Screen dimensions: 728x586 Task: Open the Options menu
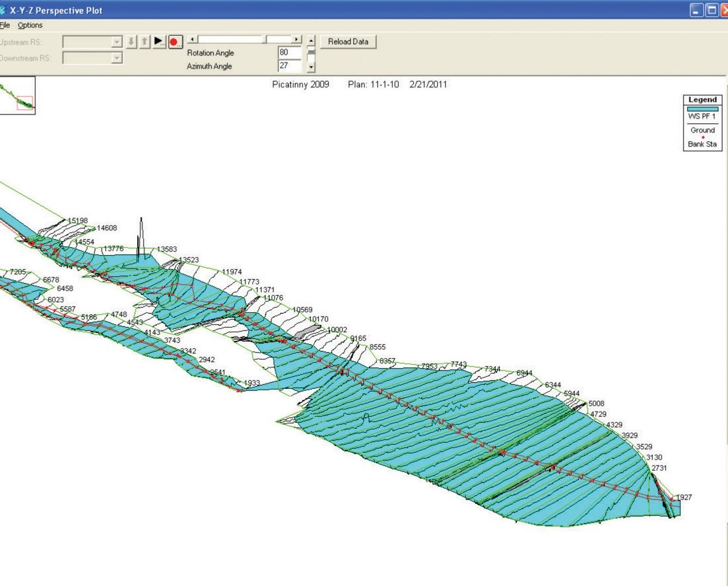pyautogui.click(x=30, y=25)
